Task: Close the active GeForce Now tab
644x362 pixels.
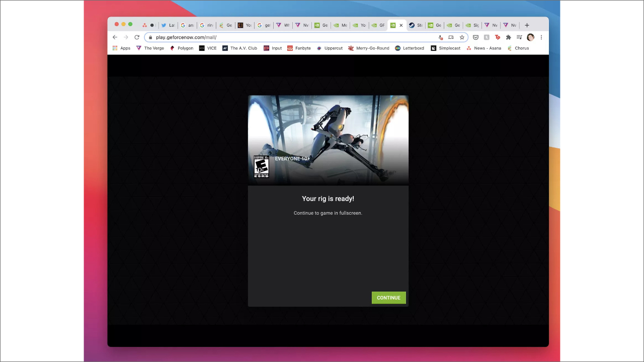Action: (x=401, y=25)
